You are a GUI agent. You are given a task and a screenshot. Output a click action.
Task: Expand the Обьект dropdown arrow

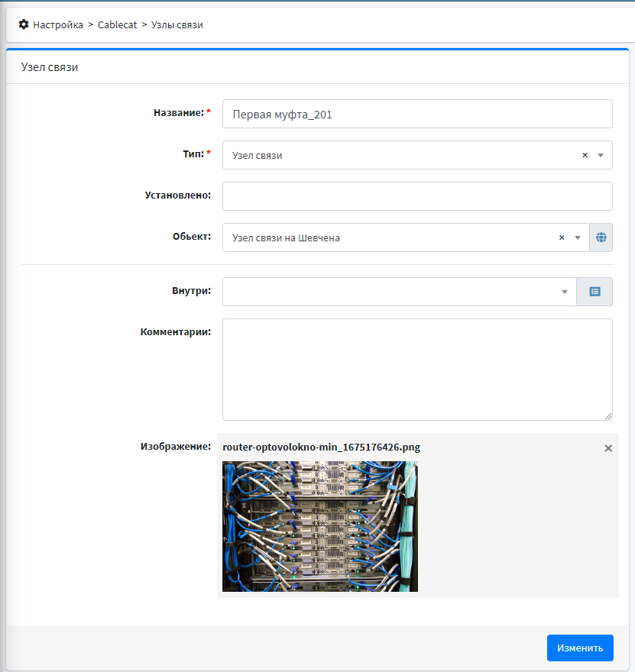pos(577,237)
